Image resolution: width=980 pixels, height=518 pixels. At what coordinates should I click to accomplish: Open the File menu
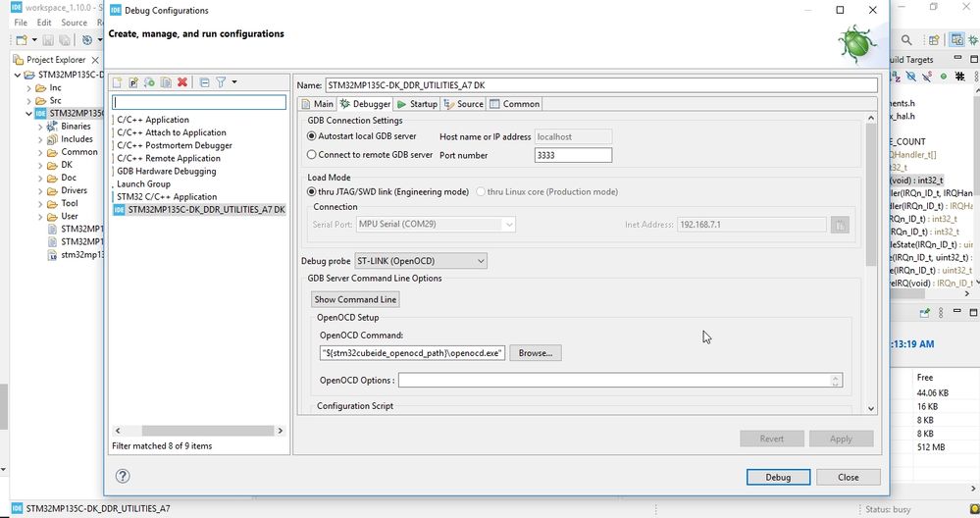(x=21, y=23)
